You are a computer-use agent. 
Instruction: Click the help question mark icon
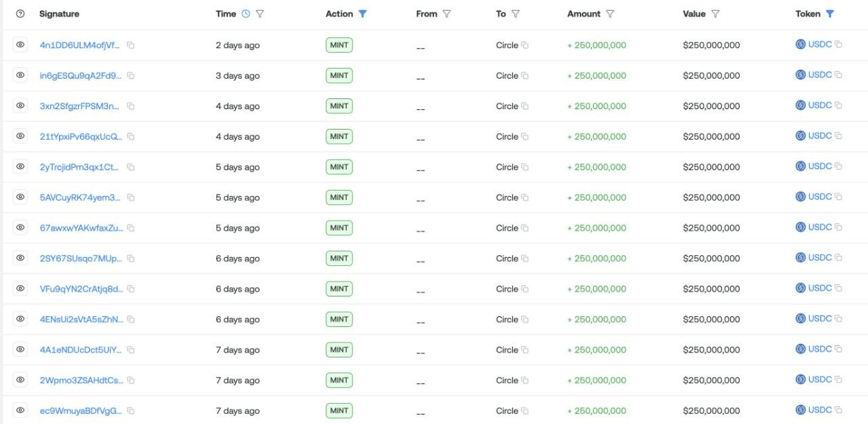tap(20, 14)
